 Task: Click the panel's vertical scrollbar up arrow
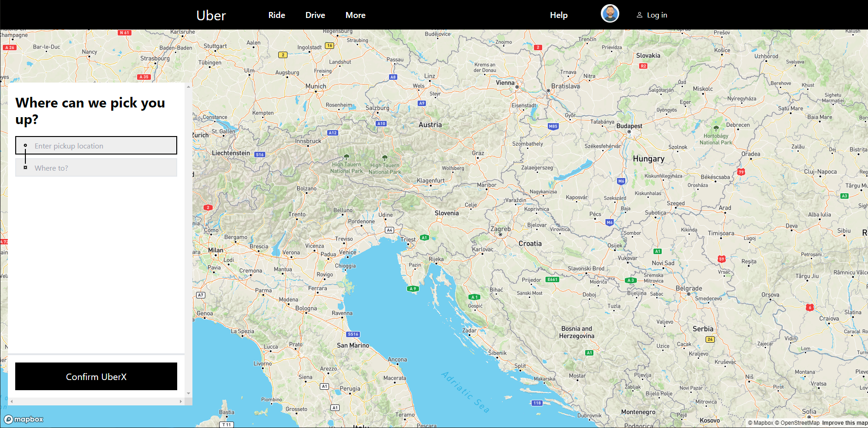coord(188,86)
